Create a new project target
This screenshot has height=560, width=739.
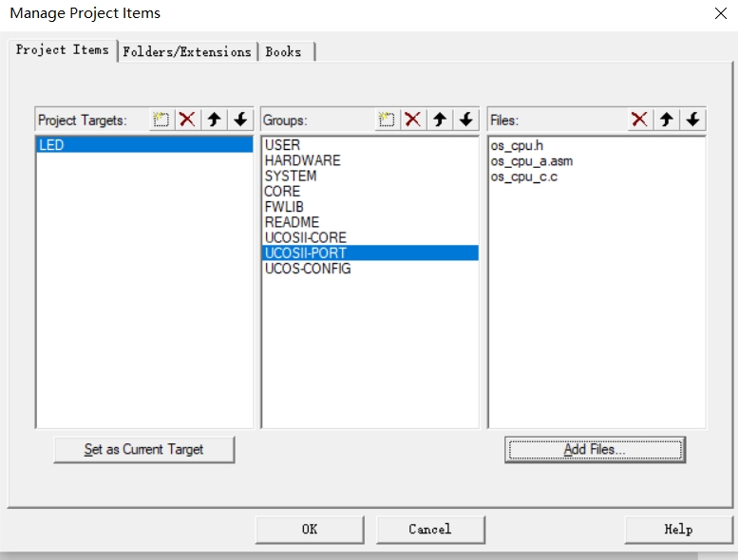161,120
